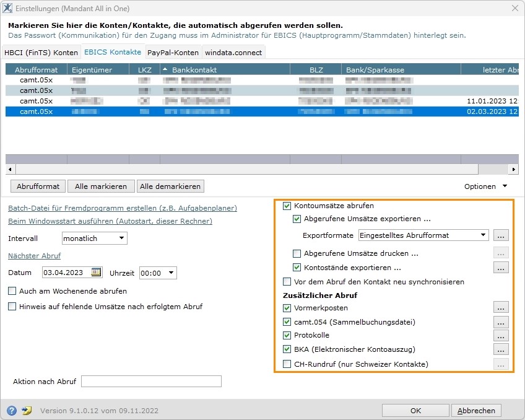Select the EBICS Kontakte tab
The height and width of the screenshot is (420, 525).
(113, 52)
